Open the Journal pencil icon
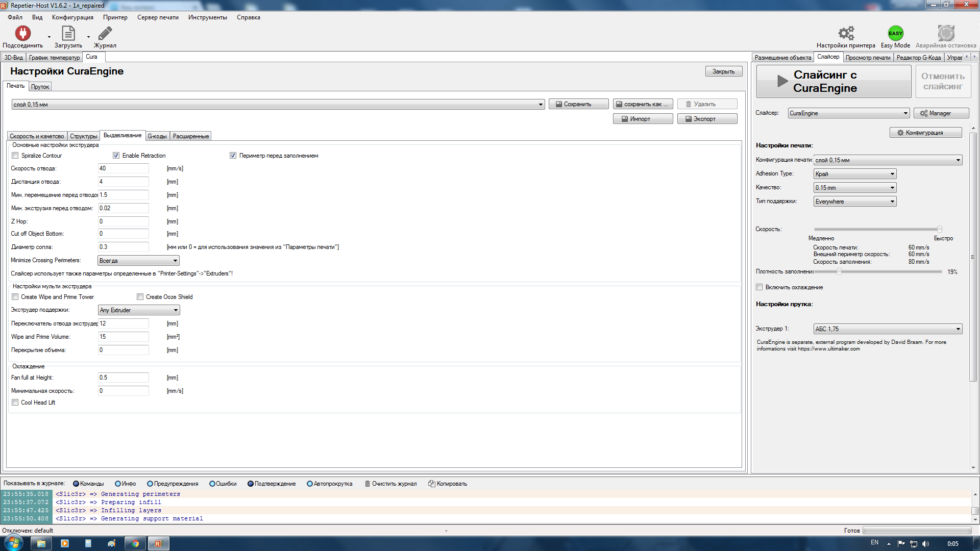This screenshot has width=980, height=551. click(x=105, y=34)
